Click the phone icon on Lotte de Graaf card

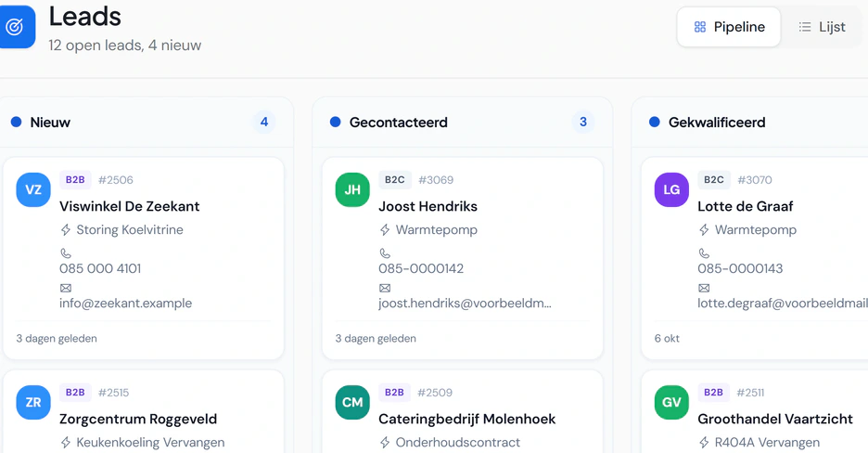pyautogui.click(x=704, y=253)
